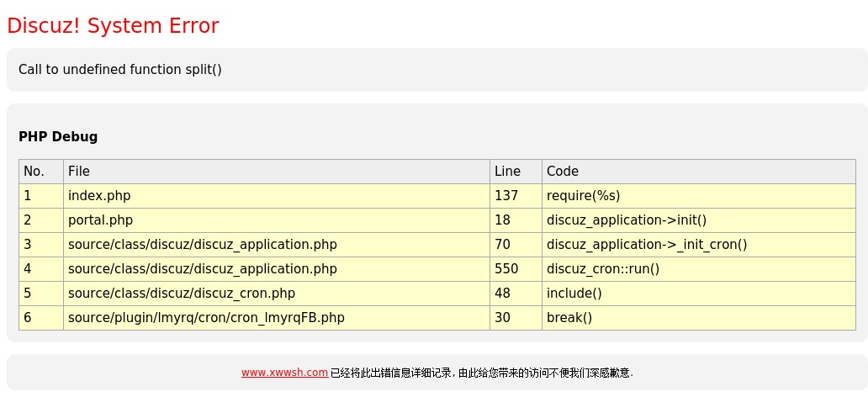868x397 pixels.
Task: Click row number 4 in the No. column
Action: click(41, 269)
